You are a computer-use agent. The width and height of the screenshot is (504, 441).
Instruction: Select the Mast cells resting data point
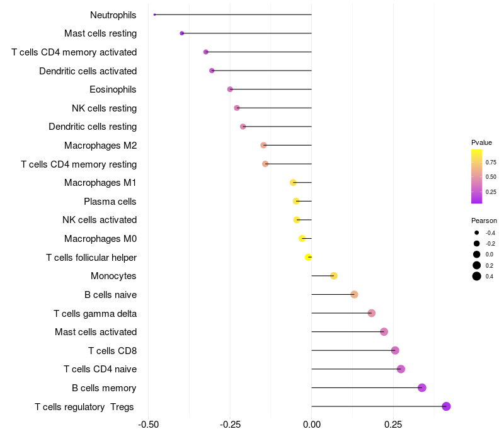pos(182,33)
